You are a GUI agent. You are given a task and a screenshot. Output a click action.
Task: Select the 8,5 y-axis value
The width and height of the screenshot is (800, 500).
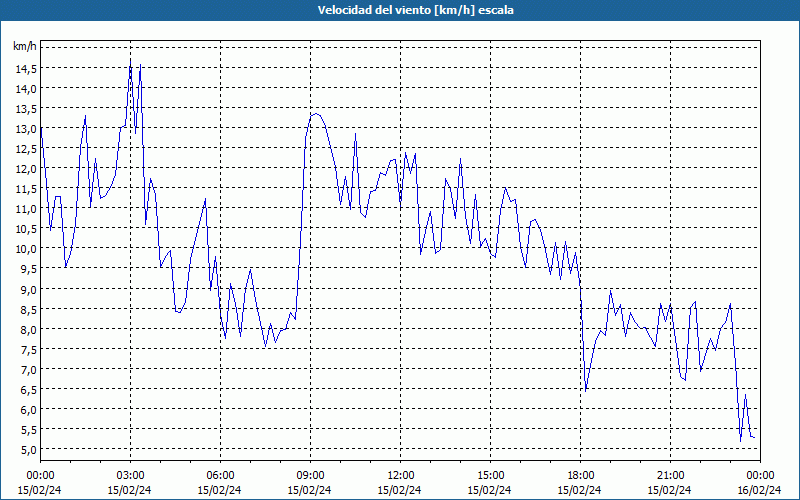(28, 309)
